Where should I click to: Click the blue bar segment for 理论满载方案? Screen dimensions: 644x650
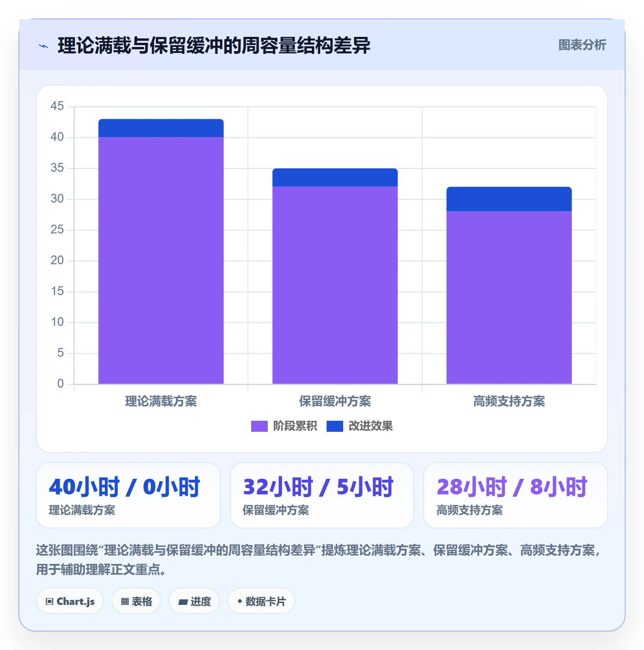tap(161, 128)
